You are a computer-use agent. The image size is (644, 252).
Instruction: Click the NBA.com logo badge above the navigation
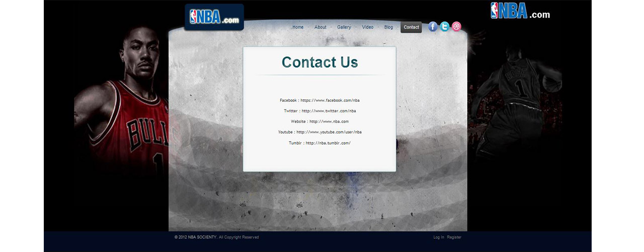click(214, 17)
